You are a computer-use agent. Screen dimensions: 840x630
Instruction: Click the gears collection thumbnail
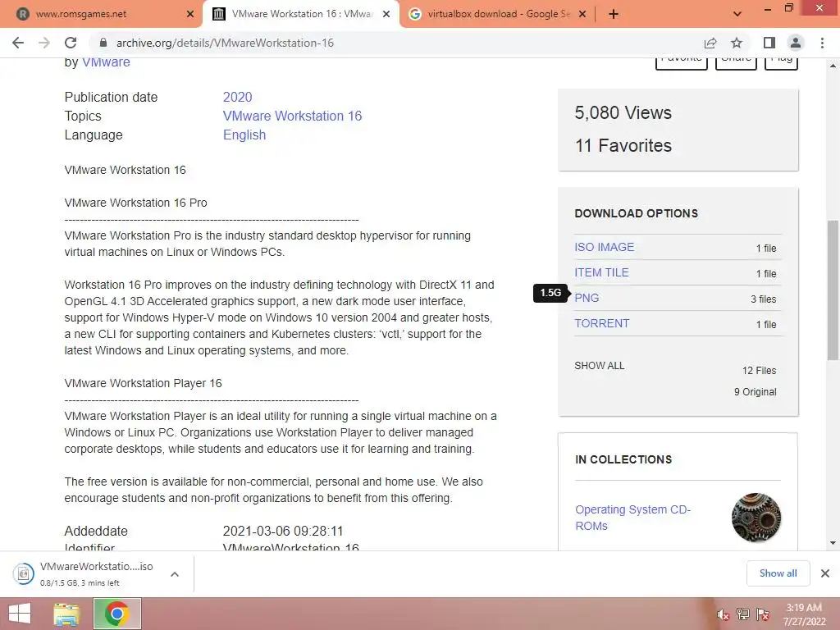click(x=756, y=518)
